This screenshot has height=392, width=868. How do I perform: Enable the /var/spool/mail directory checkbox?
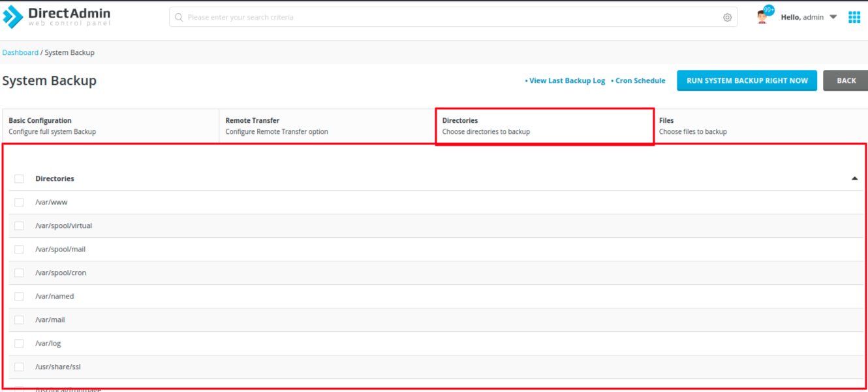coord(19,250)
